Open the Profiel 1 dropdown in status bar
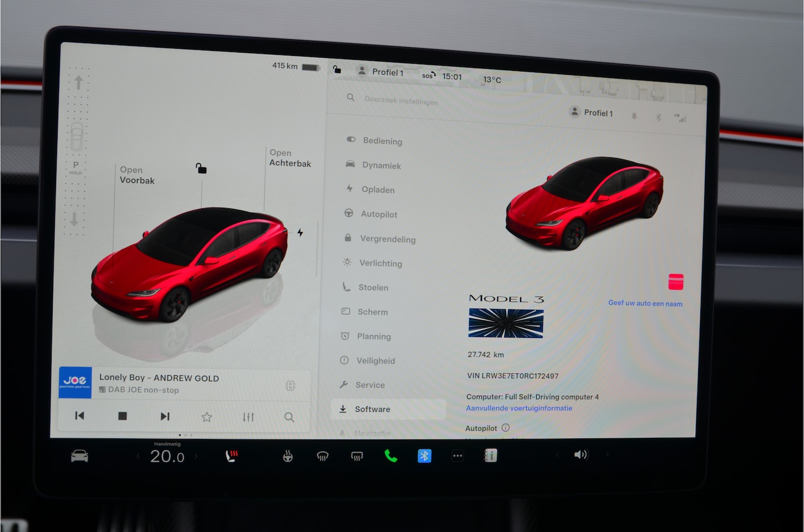This screenshot has height=532, width=804. click(x=381, y=72)
